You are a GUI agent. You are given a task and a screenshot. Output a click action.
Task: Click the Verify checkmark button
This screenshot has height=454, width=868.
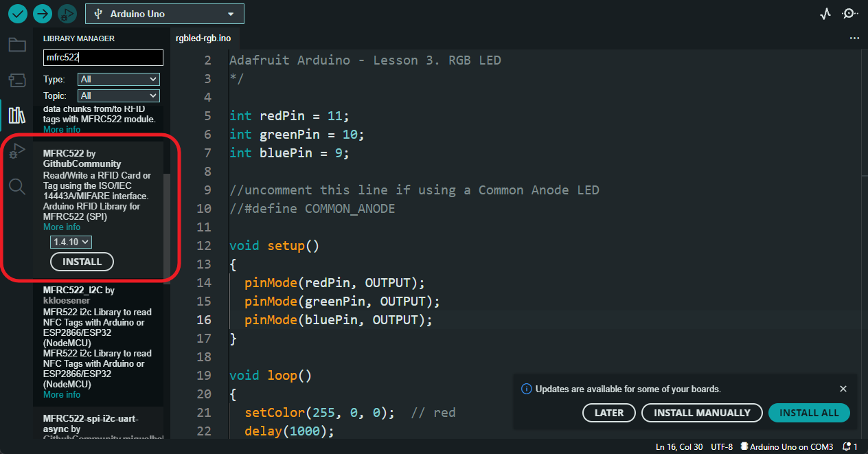tap(18, 13)
